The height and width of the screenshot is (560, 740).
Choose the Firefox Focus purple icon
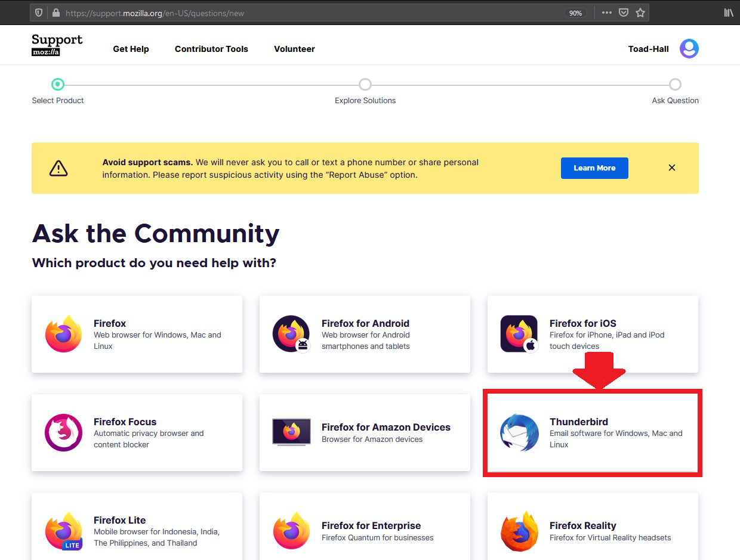coord(63,432)
